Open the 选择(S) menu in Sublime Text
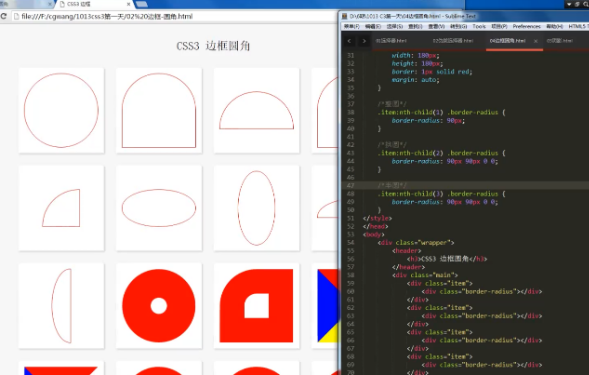The width and height of the screenshot is (589, 375). [x=394, y=26]
